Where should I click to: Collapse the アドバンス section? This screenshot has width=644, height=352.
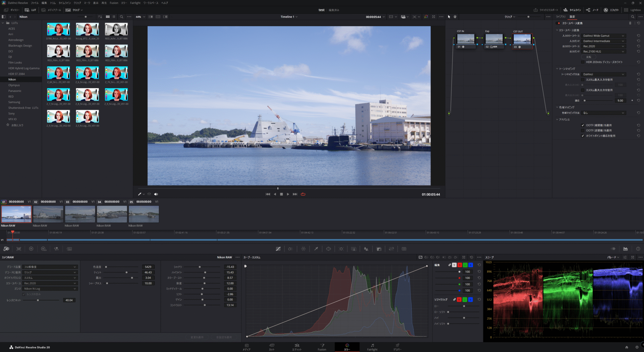tap(557, 120)
